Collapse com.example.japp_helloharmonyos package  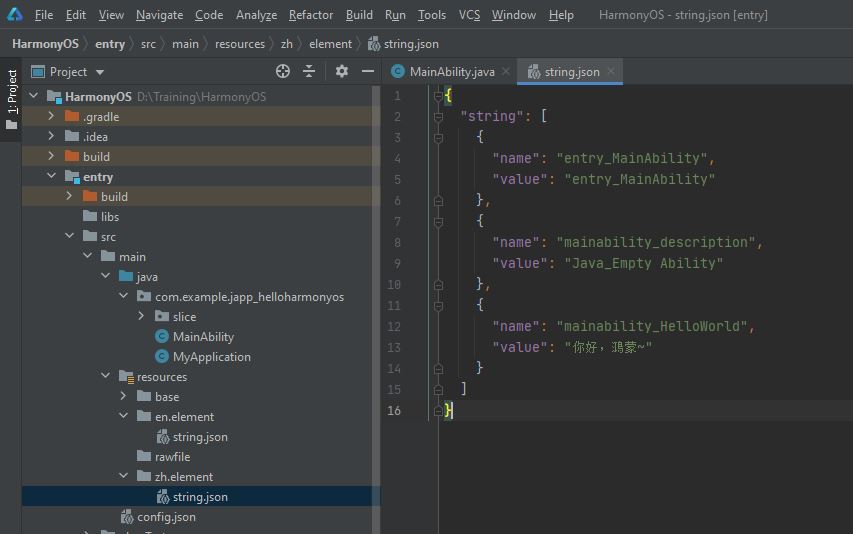point(123,296)
